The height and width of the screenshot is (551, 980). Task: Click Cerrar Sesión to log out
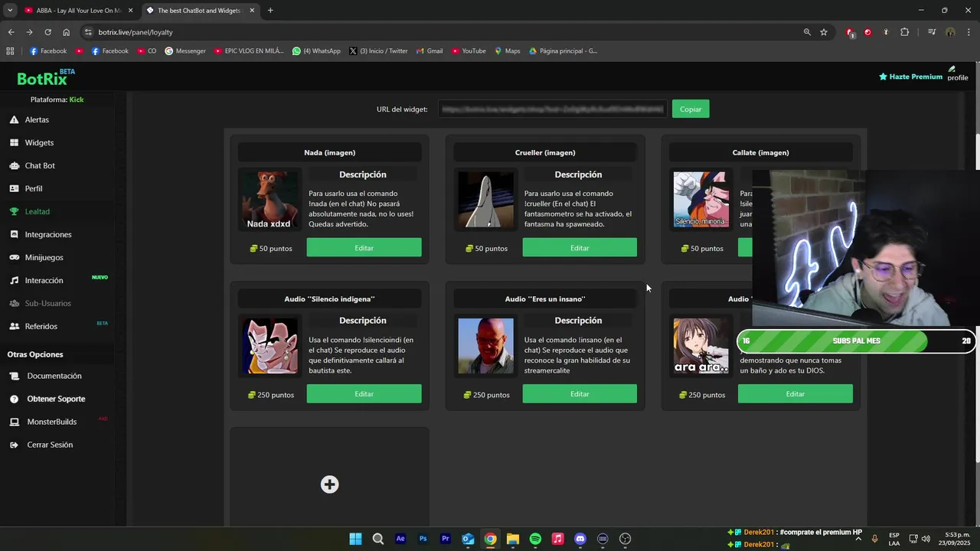[x=50, y=445]
